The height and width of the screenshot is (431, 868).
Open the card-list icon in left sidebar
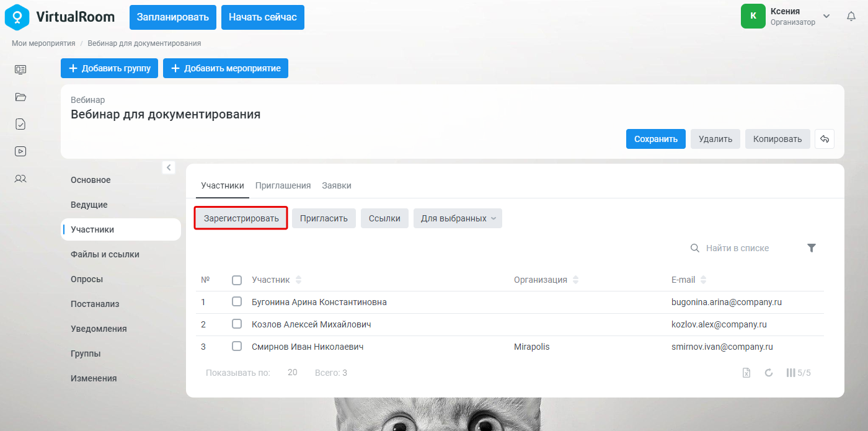click(20, 69)
